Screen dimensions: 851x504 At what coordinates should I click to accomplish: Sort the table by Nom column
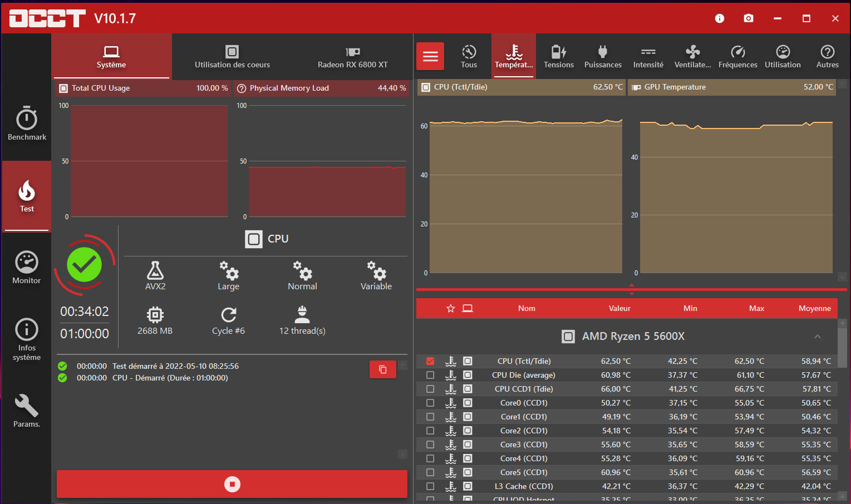click(x=527, y=308)
